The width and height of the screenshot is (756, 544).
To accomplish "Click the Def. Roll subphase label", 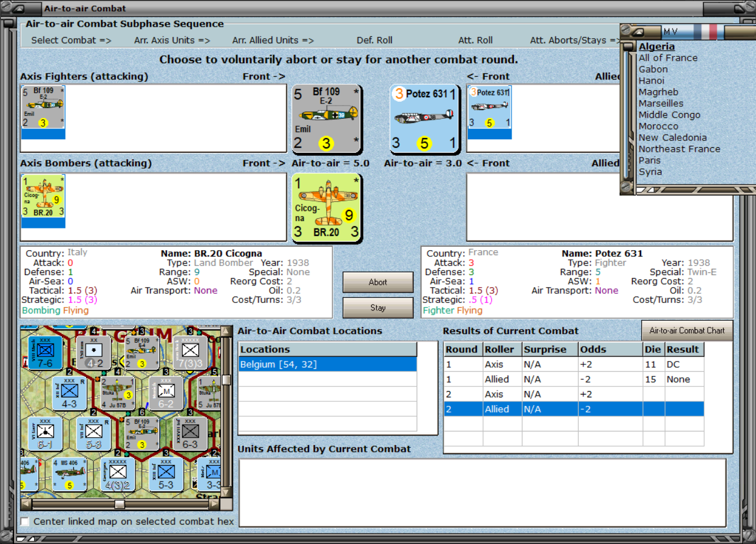I will [x=375, y=40].
